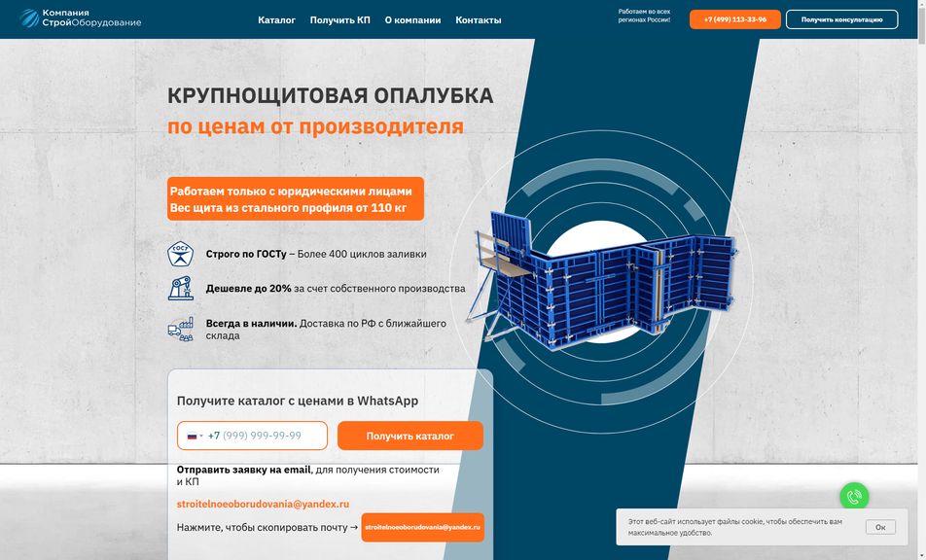Open the Каталог menu item
This screenshot has height=560, width=926.
(x=276, y=20)
